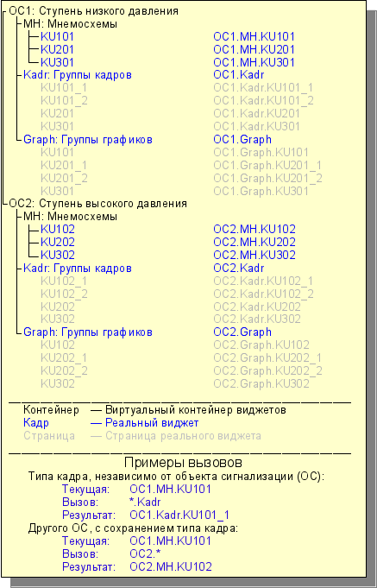This screenshot has height=588, width=377.
Task: Select the gray page item "KU101_2"
Action: coord(64,101)
